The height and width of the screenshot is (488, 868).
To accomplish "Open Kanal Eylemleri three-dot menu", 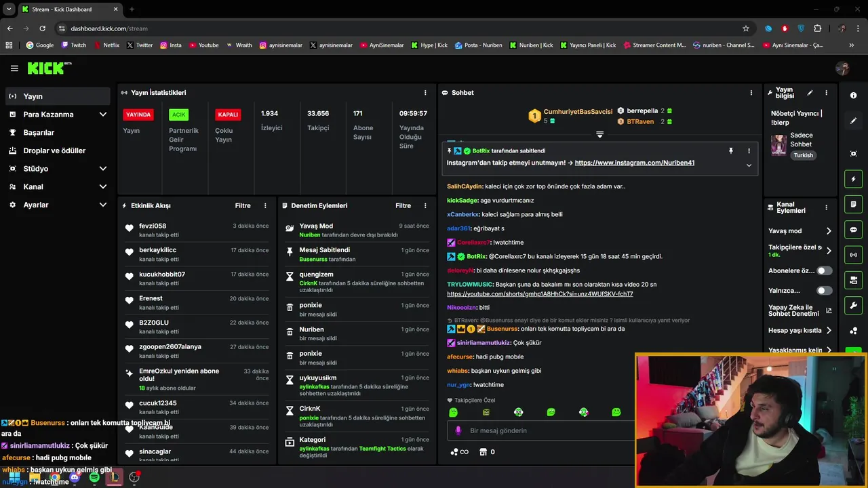I will [826, 208].
